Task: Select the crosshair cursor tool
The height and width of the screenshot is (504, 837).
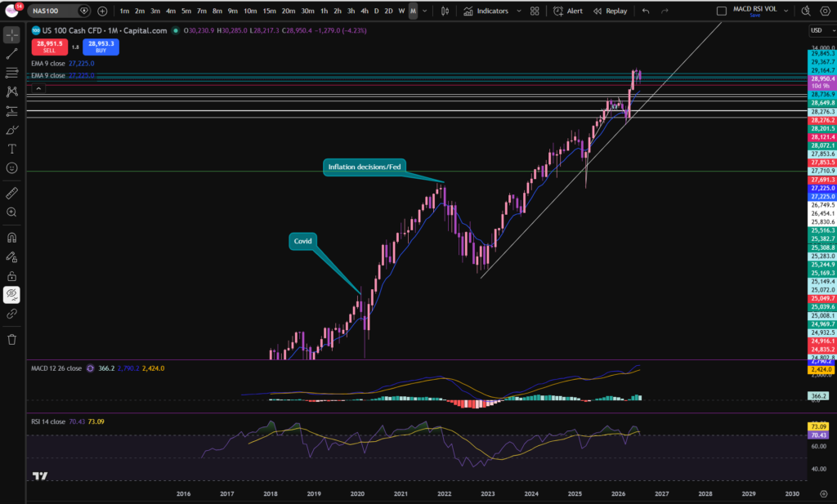Action: pyautogui.click(x=11, y=34)
